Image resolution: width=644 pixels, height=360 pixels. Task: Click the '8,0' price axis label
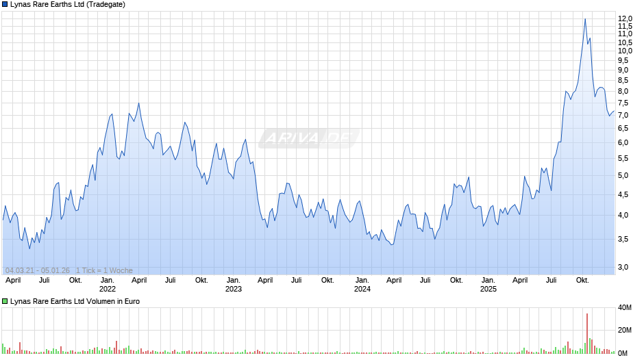623,92
